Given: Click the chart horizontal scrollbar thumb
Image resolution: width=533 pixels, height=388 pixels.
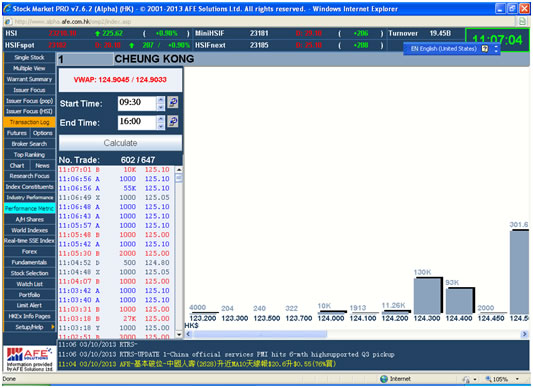Looking at the screenshot, I should (260, 334).
